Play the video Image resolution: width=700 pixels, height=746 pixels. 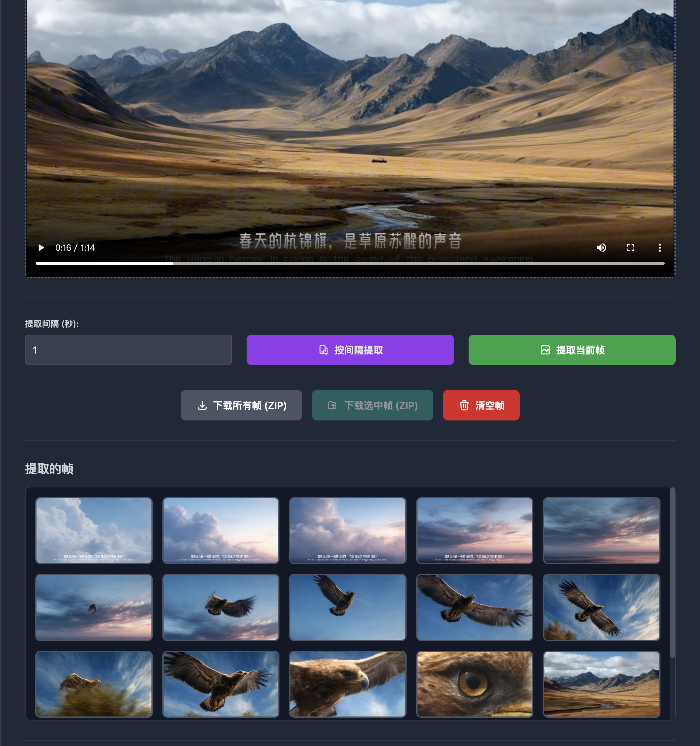coord(41,248)
